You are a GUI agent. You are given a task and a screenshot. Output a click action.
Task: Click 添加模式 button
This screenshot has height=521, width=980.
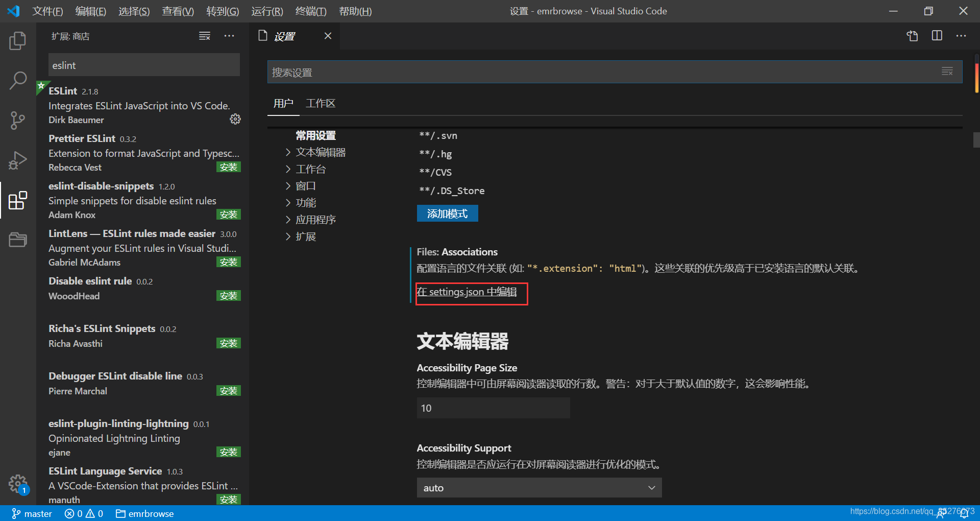447,214
